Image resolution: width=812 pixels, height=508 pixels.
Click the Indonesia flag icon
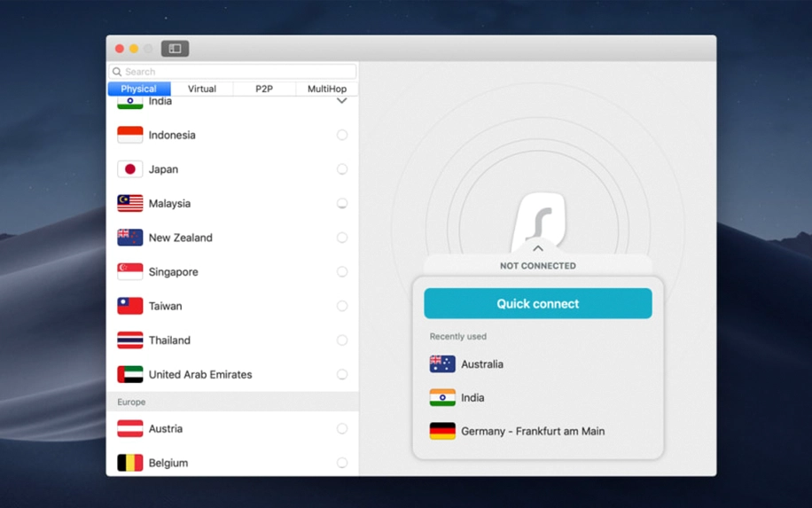tap(130, 135)
